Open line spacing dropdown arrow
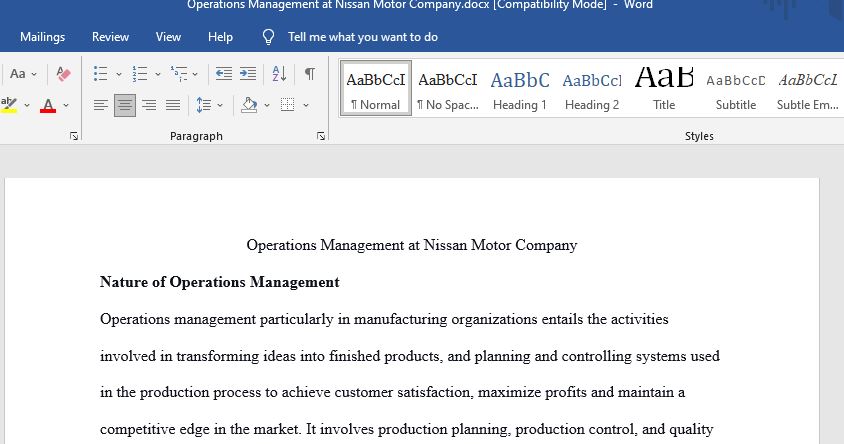 [x=220, y=105]
